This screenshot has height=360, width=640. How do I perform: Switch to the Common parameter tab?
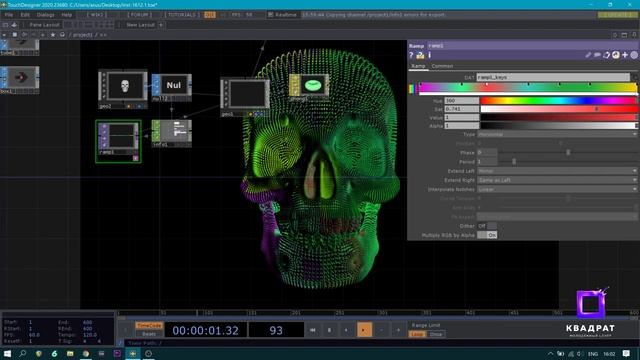pyautogui.click(x=442, y=66)
